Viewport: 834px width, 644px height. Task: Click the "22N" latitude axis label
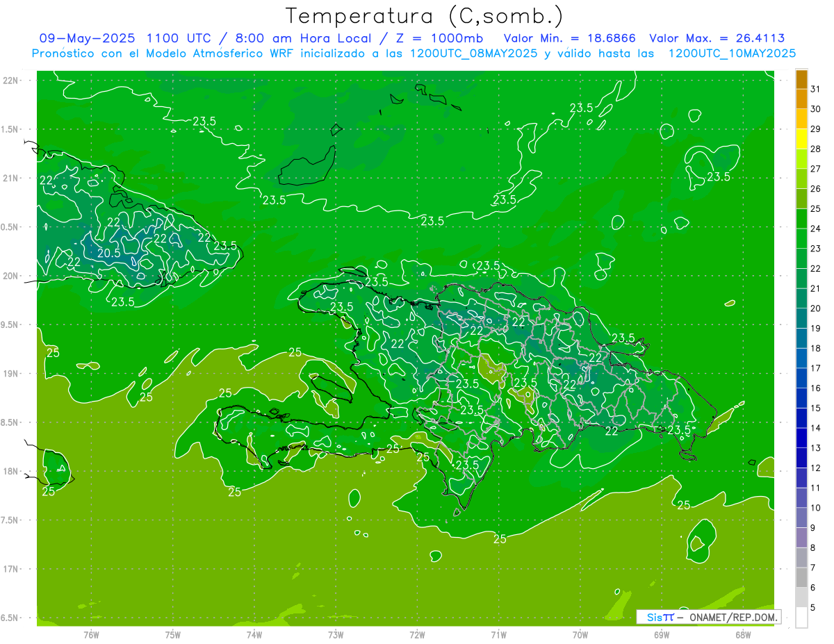(x=10, y=80)
